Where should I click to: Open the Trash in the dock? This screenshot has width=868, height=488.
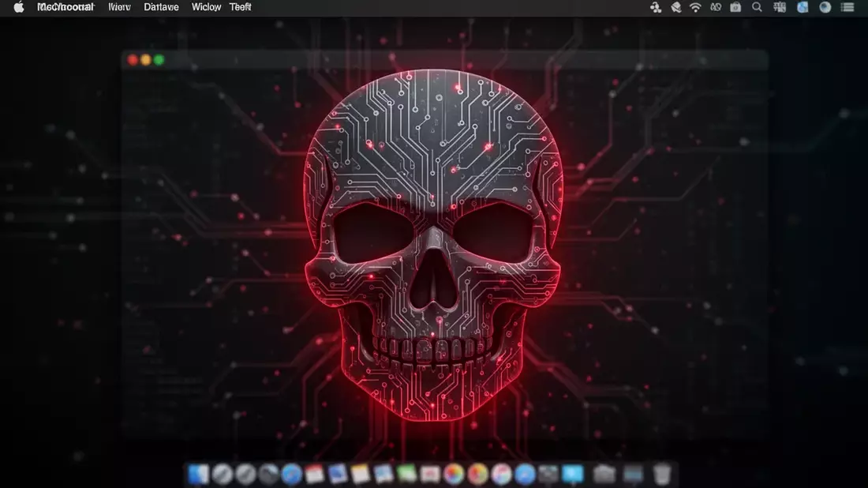661,474
